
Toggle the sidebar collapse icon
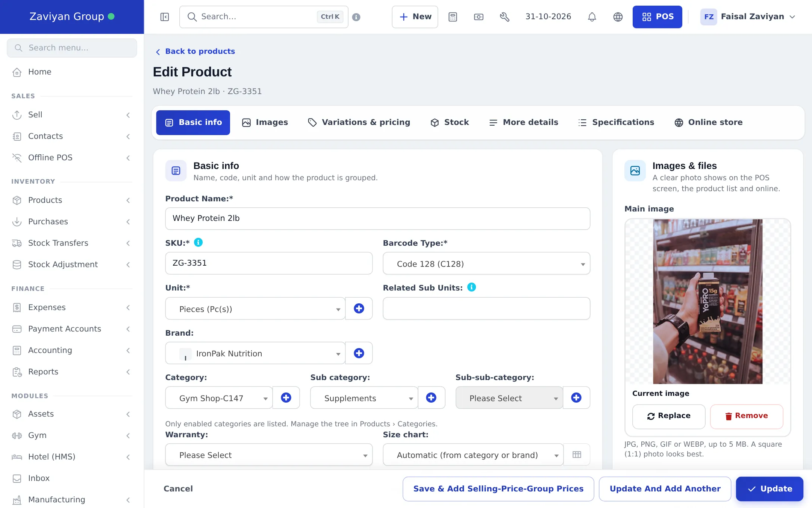click(x=165, y=17)
